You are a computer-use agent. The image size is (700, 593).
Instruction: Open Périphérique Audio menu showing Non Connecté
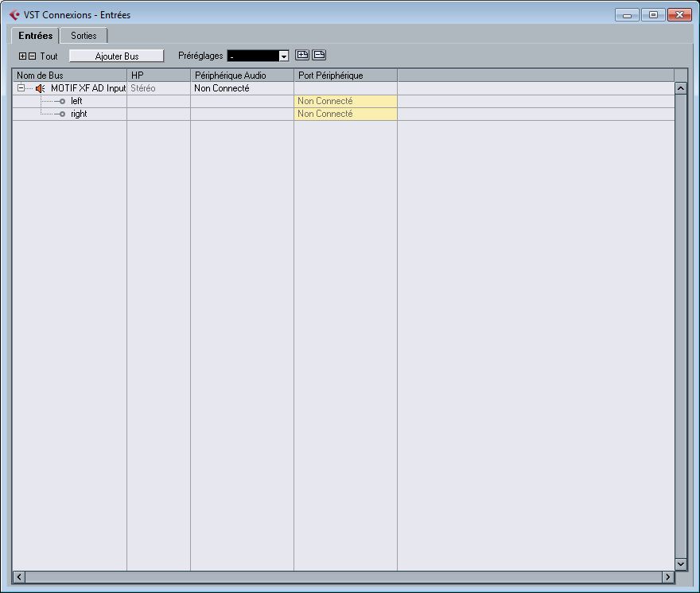click(241, 88)
